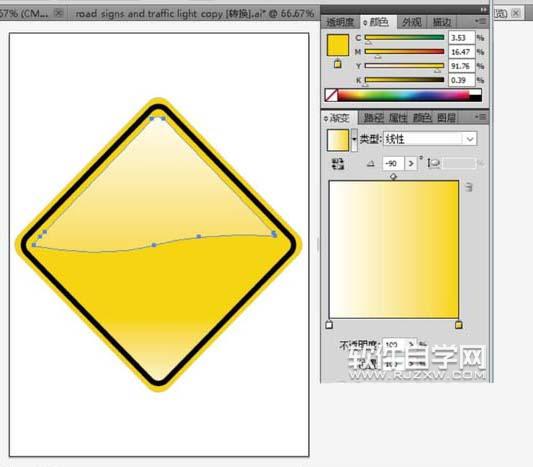Switch to the 透明度 panel tab
The image size is (533, 467).
(340, 22)
